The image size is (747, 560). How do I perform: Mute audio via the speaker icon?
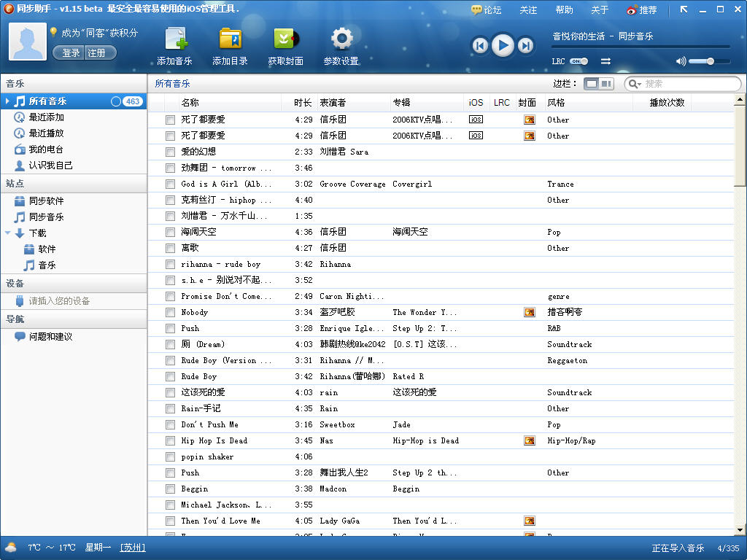tap(681, 61)
